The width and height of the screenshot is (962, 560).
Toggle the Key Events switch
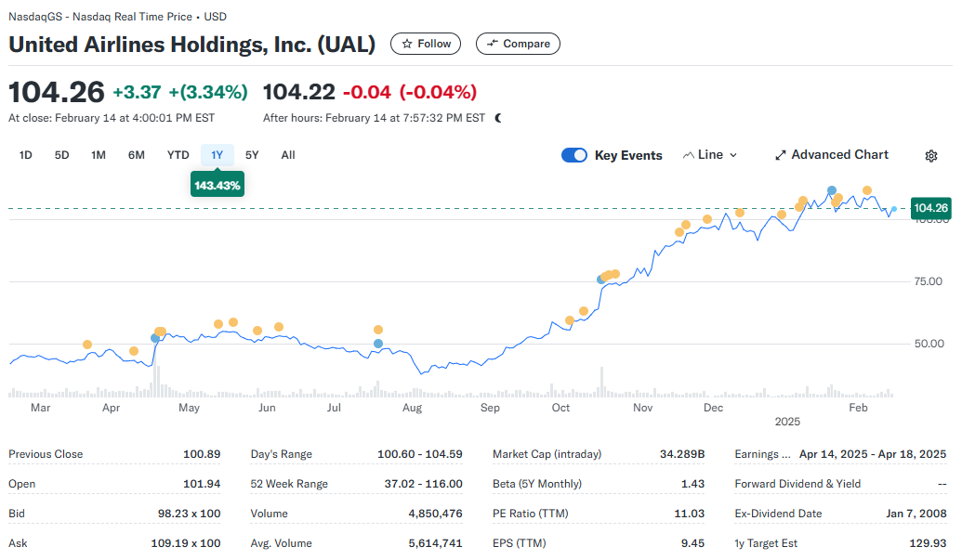click(574, 155)
